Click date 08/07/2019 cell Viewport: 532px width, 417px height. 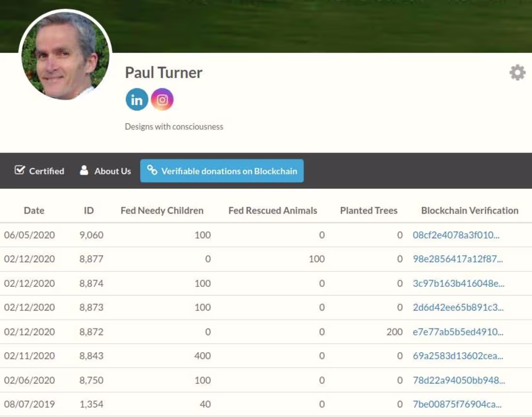click(x=29, y=404)
